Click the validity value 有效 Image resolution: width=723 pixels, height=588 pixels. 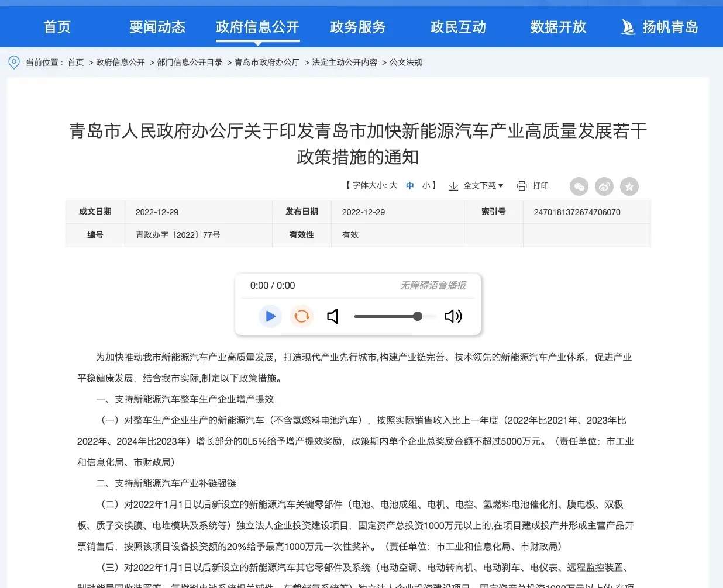tap(350, 235)
